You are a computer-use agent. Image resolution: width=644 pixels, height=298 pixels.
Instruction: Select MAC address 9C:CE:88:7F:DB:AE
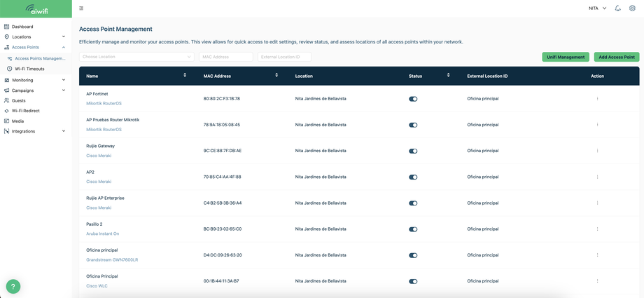223,151
